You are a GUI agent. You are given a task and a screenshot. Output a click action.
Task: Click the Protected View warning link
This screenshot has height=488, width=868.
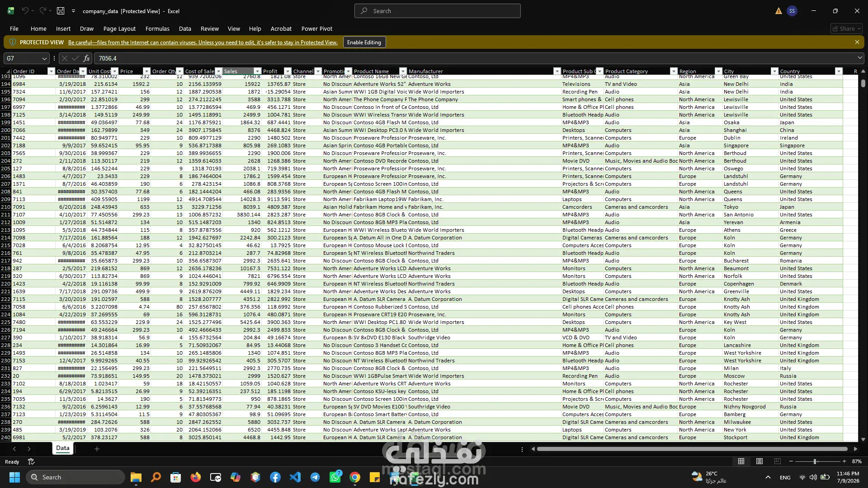click(203, 42)
